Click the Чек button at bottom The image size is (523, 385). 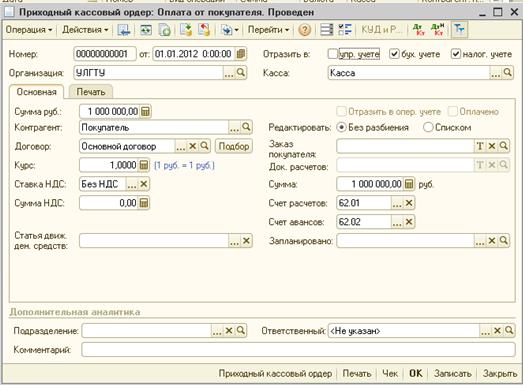390,373
